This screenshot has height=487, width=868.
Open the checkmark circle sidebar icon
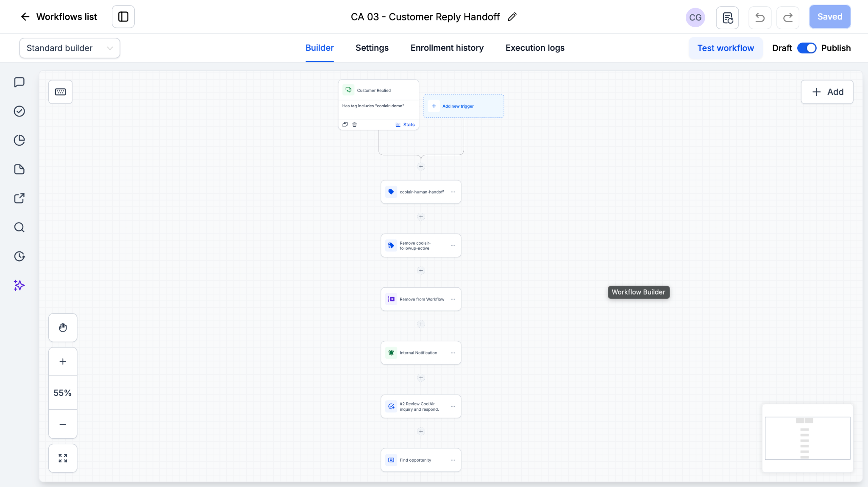(19, 111)
